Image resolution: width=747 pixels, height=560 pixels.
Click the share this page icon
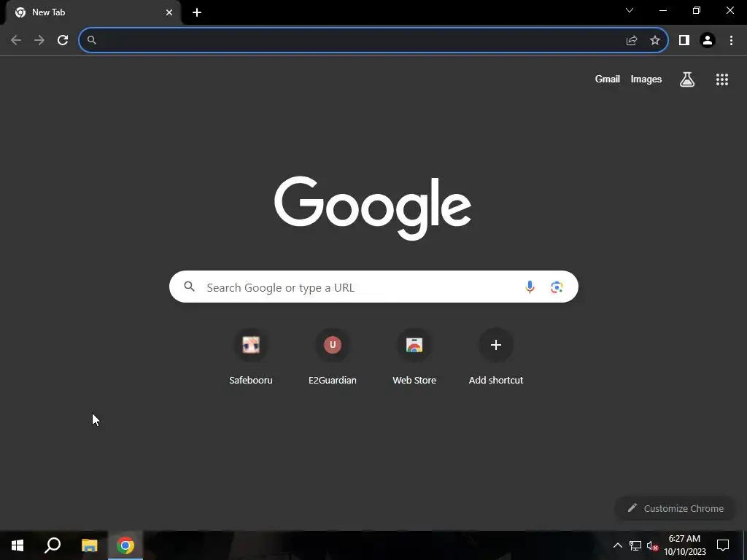(x=632, y=41)
